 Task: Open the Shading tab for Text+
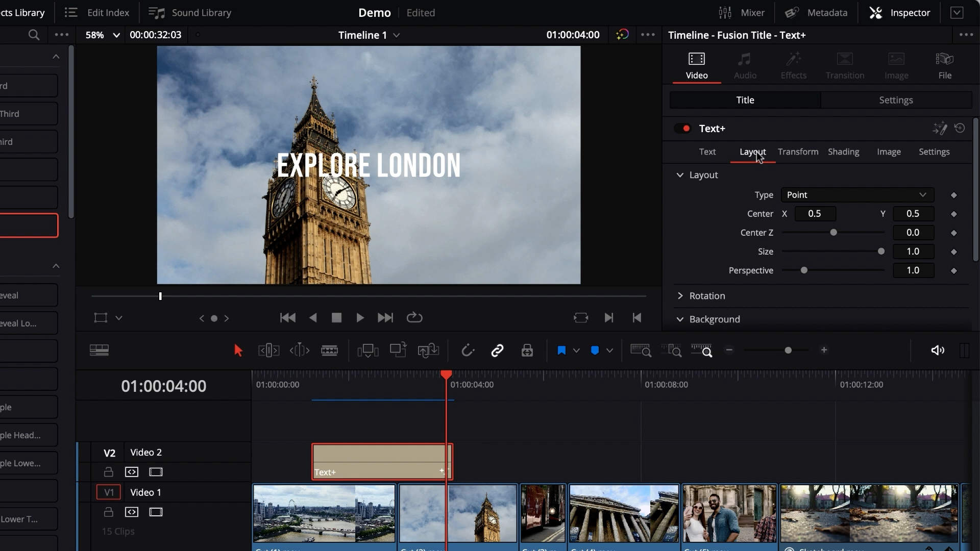tap(843, 152)
